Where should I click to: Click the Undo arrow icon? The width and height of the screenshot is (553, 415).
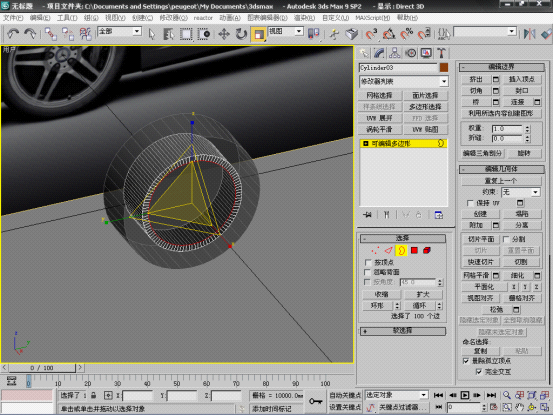click(13, 34)
